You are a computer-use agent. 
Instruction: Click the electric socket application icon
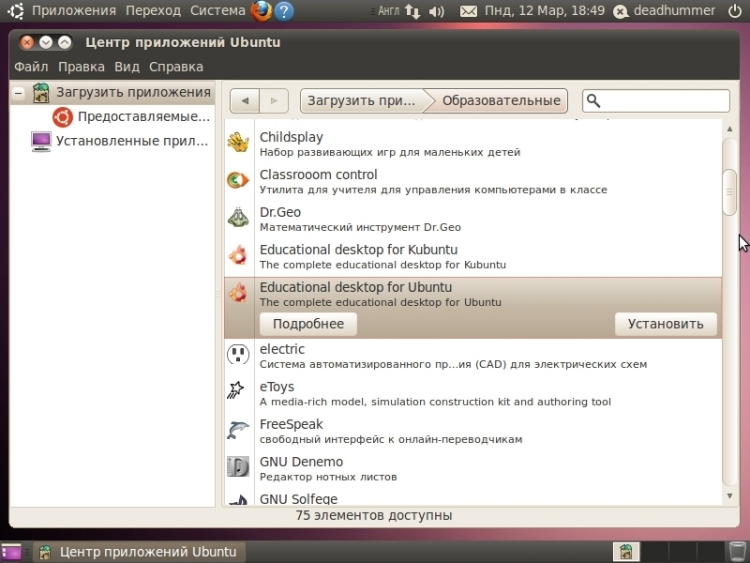click(238, 355)
